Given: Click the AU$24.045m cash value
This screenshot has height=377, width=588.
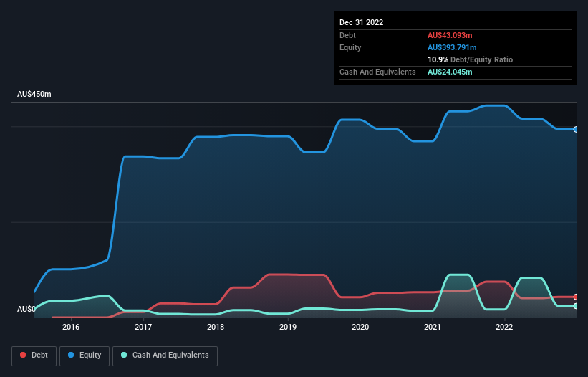Looking at the screenshot, I should click(x=450, y=72).
